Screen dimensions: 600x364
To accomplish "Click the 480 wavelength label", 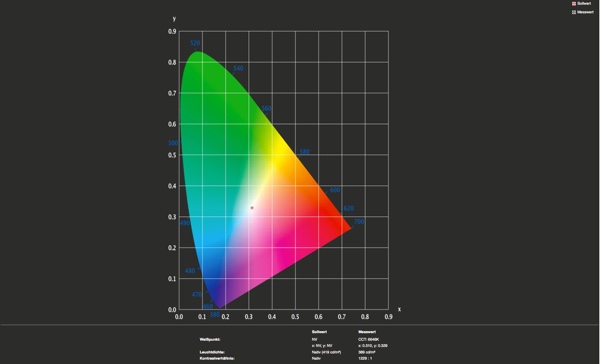I will (190, 271).
